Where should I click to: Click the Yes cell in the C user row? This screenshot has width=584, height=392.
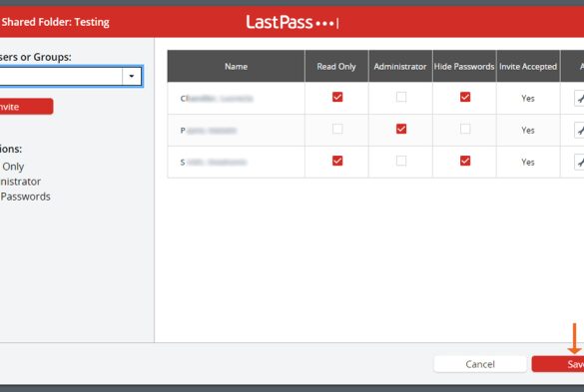coord(528,99)
